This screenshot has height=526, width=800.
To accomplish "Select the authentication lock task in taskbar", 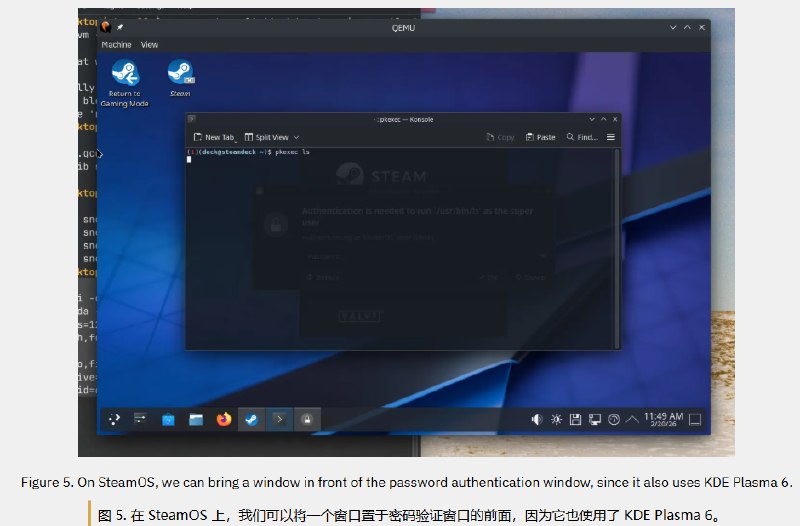I will coord(307,420).
